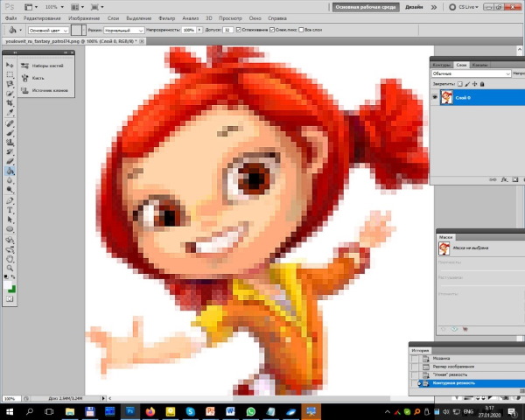Click the add layer mask icon

point(515,180)
